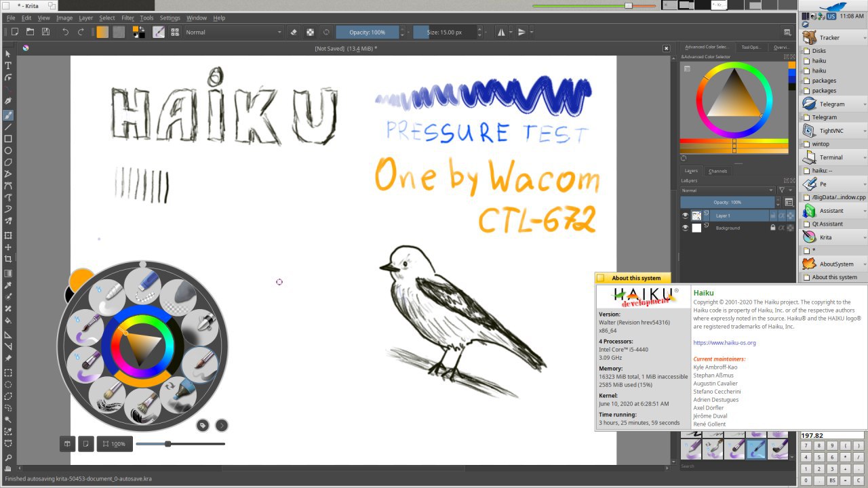The image size is (868, 488).
Task: Select the Zoom tool
Action: [x=8, y=458]
